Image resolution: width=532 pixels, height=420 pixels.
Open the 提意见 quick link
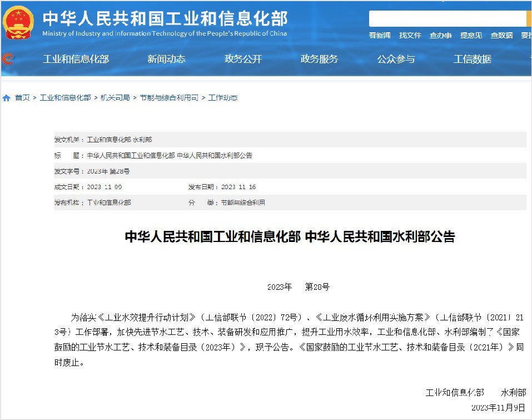[x=471, y=35]
